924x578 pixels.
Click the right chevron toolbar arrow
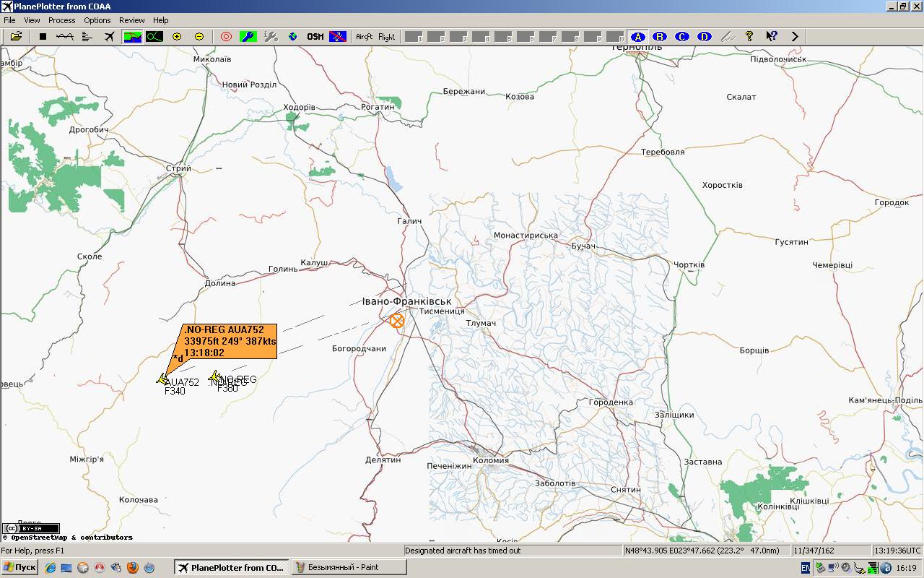795,36
